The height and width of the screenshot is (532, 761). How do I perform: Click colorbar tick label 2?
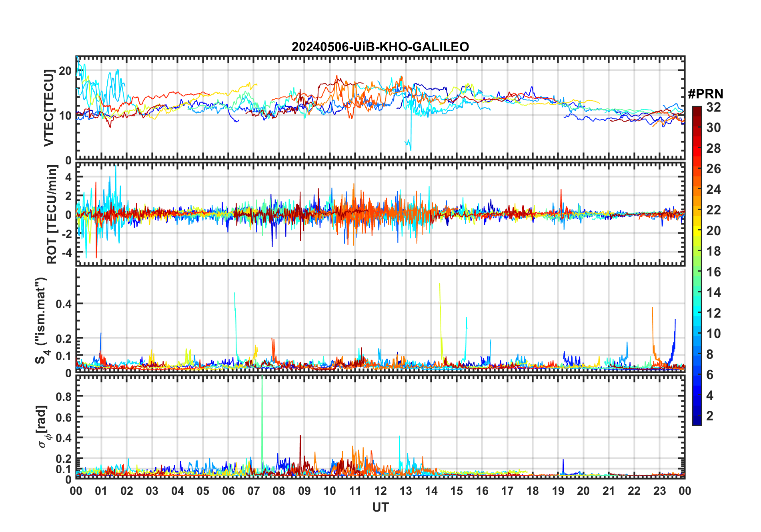[x=710, y=416]
